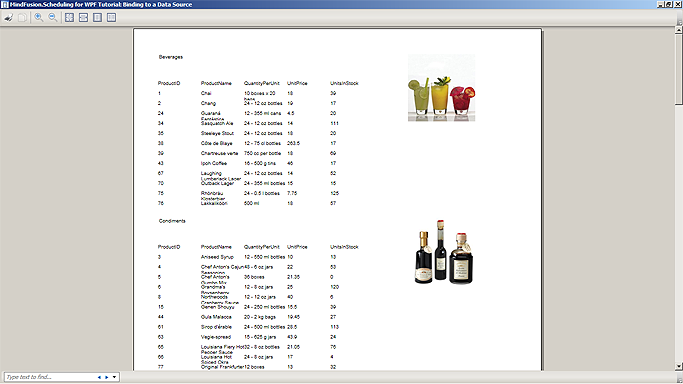683x384 pixels.
Task: Click the application icon in title bar
Action: [x=4, y=4]
